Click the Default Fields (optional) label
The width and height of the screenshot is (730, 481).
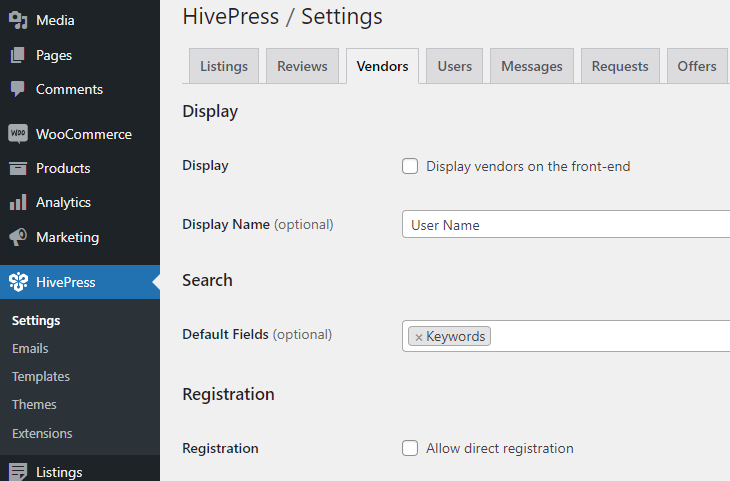click(x=257, y=334)
